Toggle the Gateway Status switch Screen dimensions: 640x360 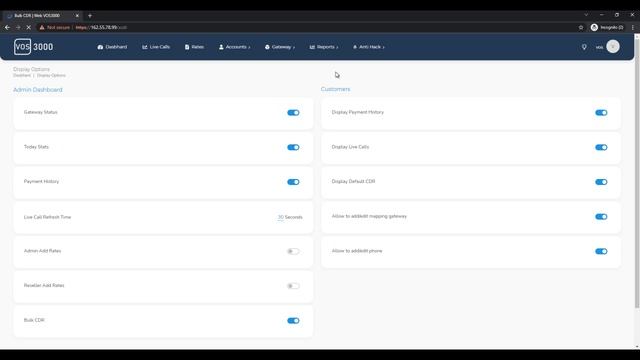(293, 113)
